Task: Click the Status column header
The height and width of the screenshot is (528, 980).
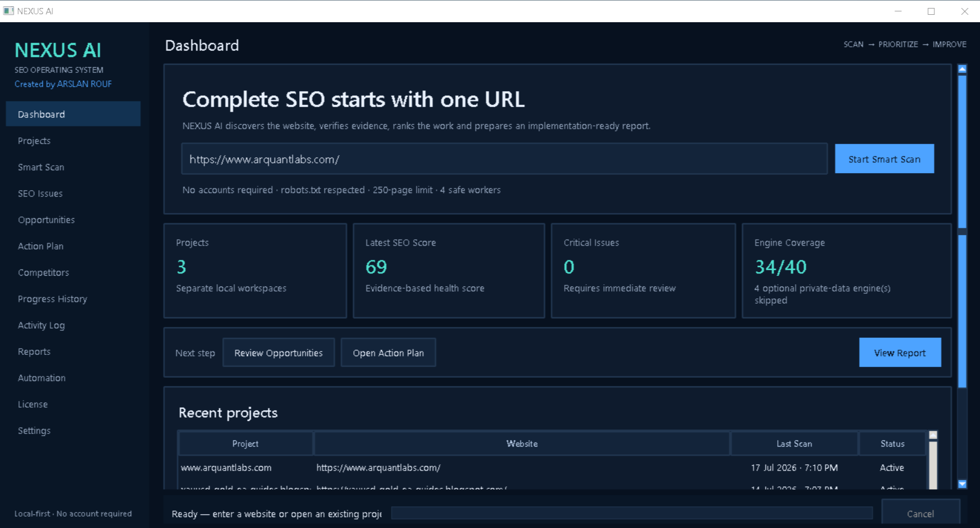Action: click(x=892, y=444)
